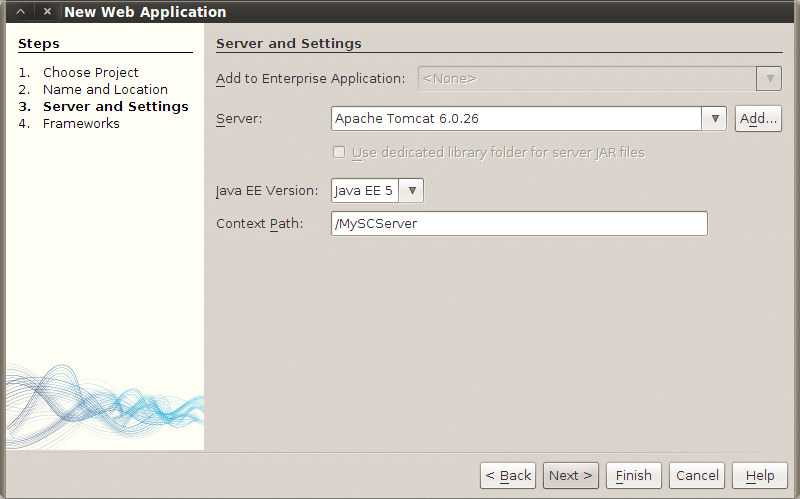Viewport: 800px width, 499px height.
Task: Click the Add... server button
Action: [x=758, y=118]
